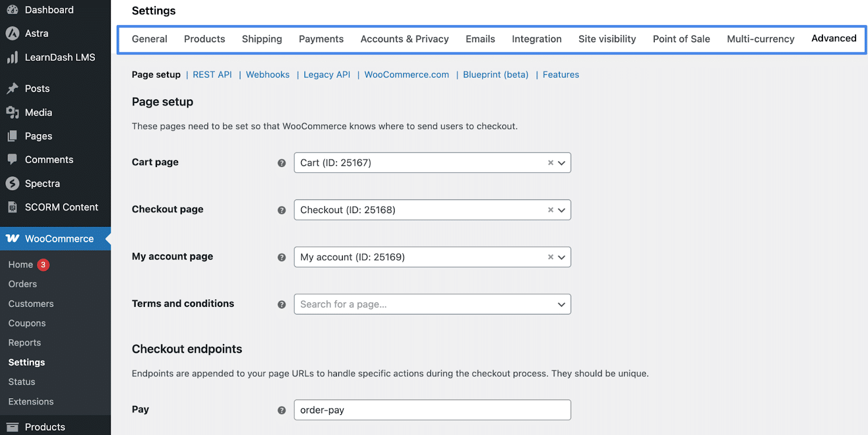This screenshot has height=435, width=868.
Task: Click help tooltip icon for Terms and conditions
Action: [282, 304]
